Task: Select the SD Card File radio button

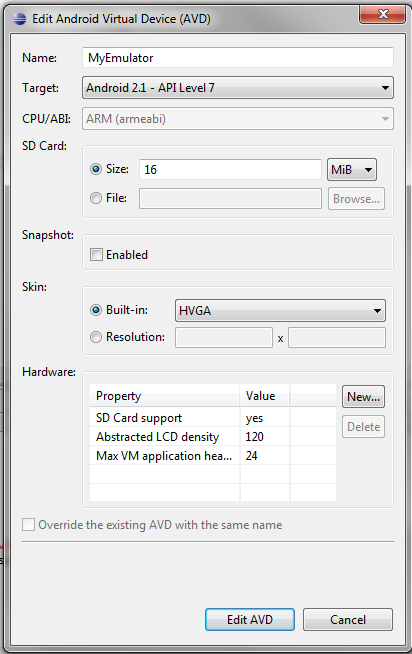Action: point(96,198)
